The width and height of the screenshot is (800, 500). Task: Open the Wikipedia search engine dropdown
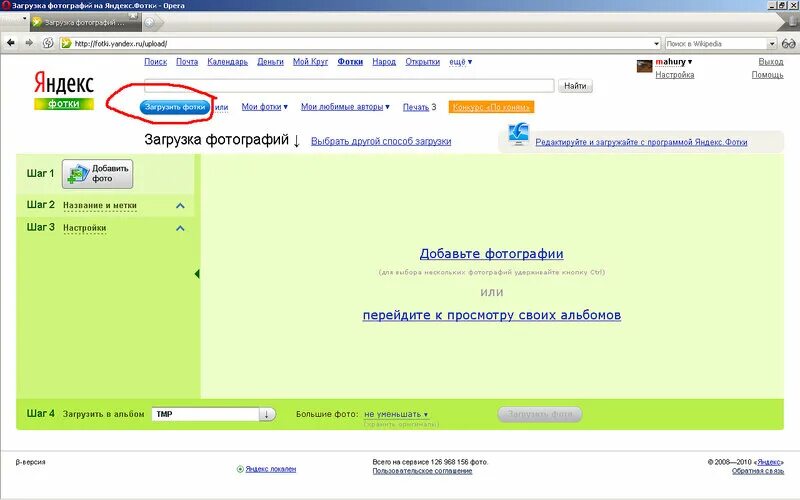pos(771,44)
